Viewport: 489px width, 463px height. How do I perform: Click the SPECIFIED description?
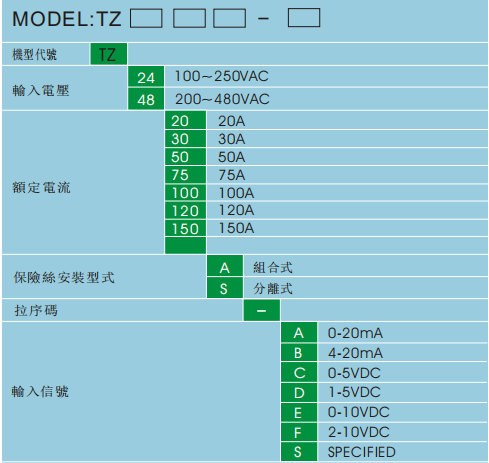point(362,452)
